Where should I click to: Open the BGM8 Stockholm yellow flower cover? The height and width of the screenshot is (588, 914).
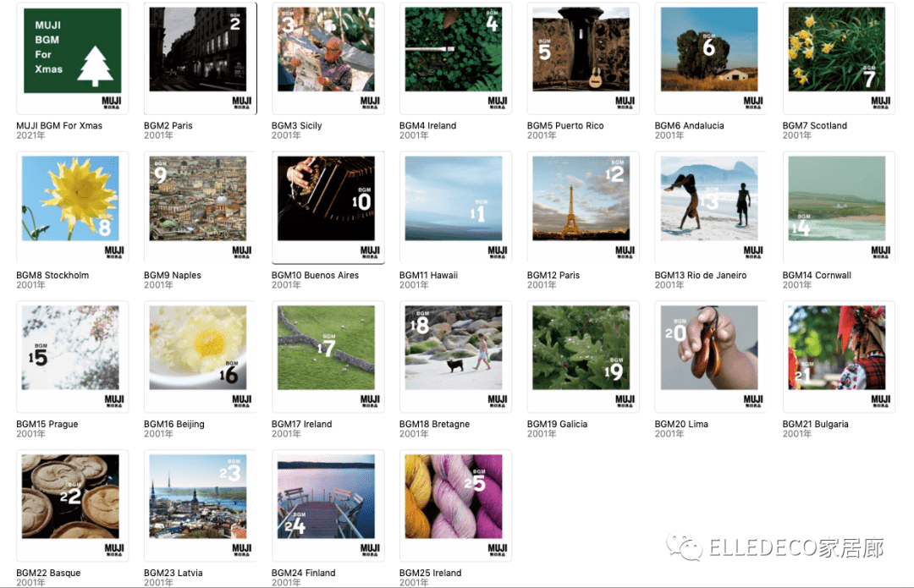(72, 207)
